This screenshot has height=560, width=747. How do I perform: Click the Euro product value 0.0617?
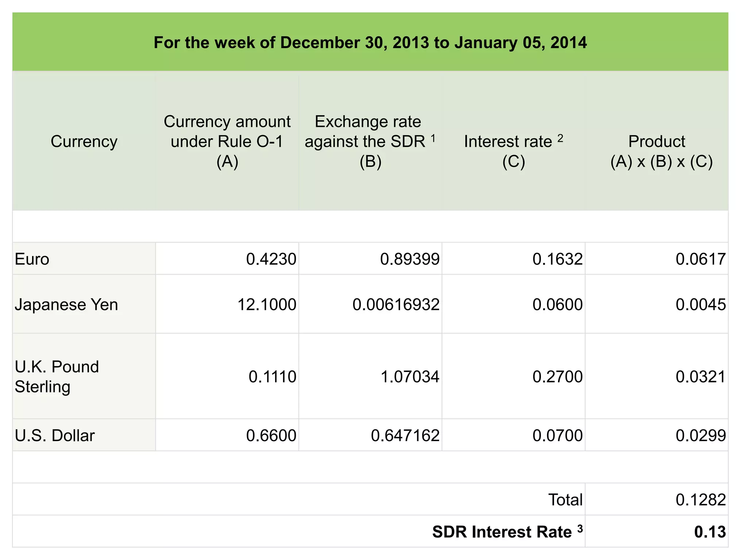[x=701, y=259]
